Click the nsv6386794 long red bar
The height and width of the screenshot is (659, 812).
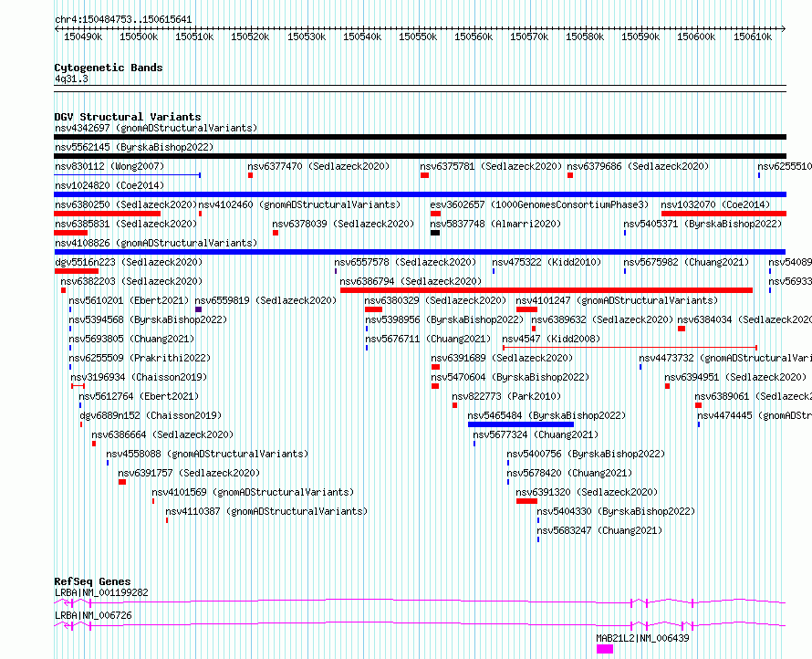(547, 290)
